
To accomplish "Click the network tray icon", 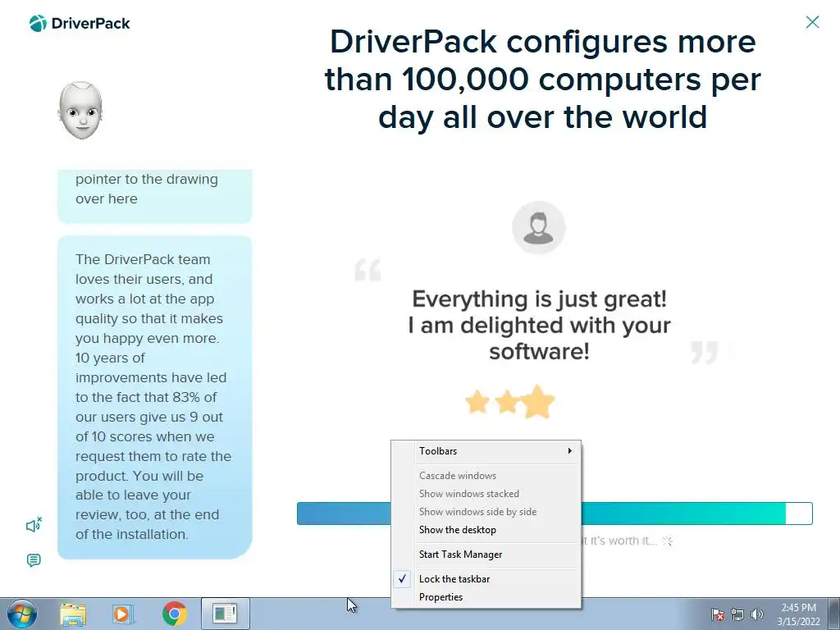I will (x=737, y=614).
